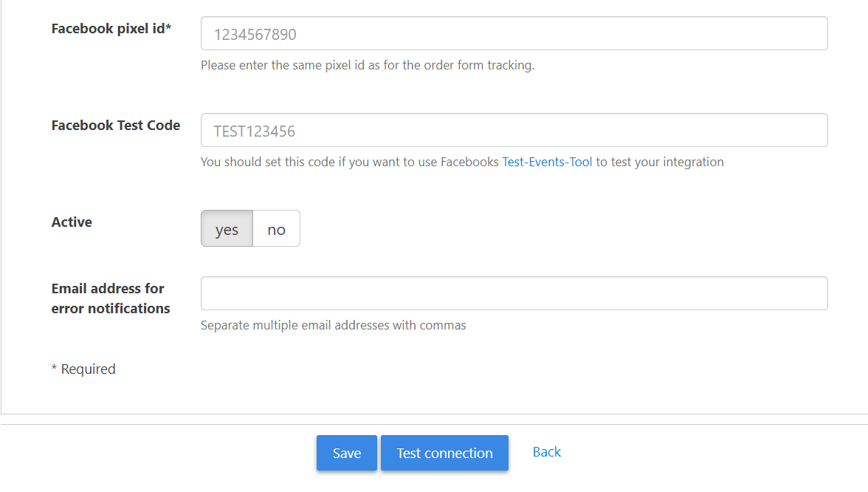Click the asterisk after 'Facebook pixel id'
The height and width of the screenshot is (492, 868).
(168, 29)
